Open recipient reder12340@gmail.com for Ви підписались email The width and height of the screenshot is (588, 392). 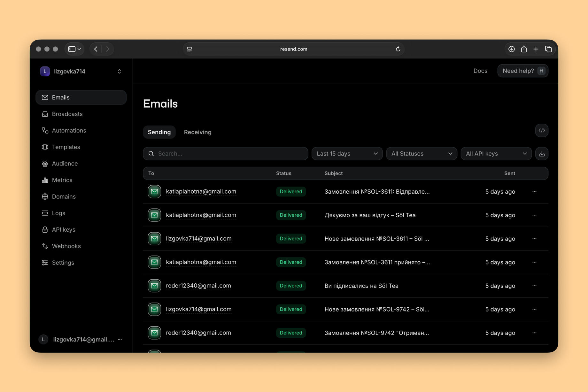click(x=198, y=286)
